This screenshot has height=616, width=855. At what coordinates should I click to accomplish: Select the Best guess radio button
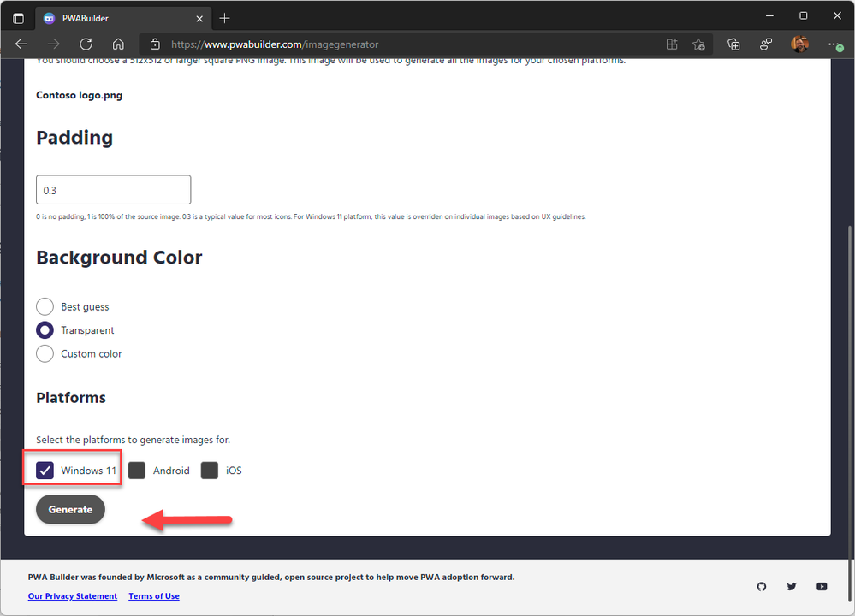pyautogui.click(x=45, y=306)
